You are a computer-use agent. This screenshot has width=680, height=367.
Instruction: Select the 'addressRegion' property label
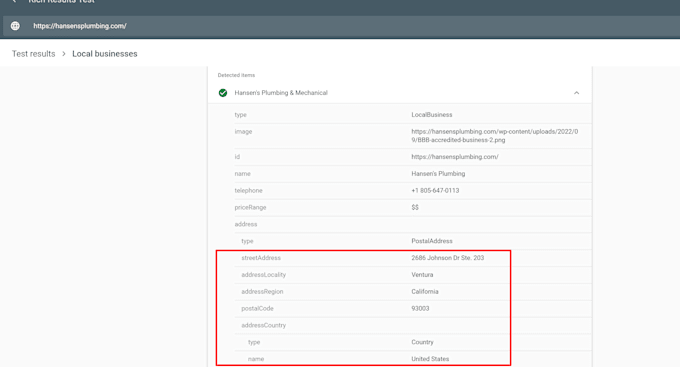(x=262, y=292)
